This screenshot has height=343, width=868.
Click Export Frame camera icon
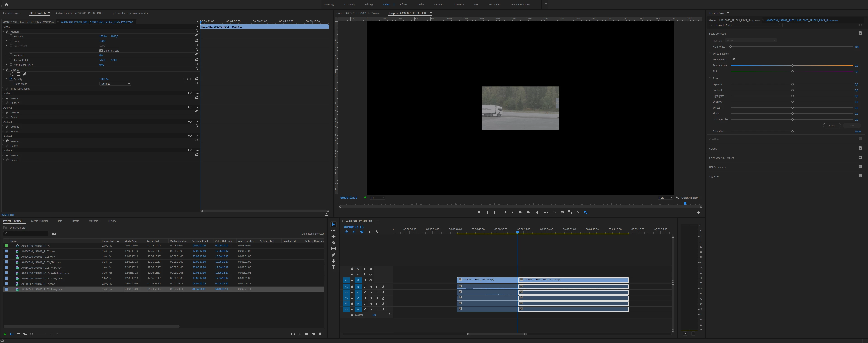562,212
